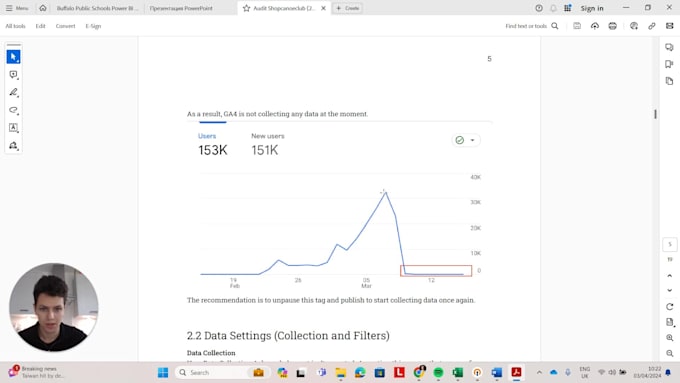Open the Adobe apps grid icon

pos(567,8)
